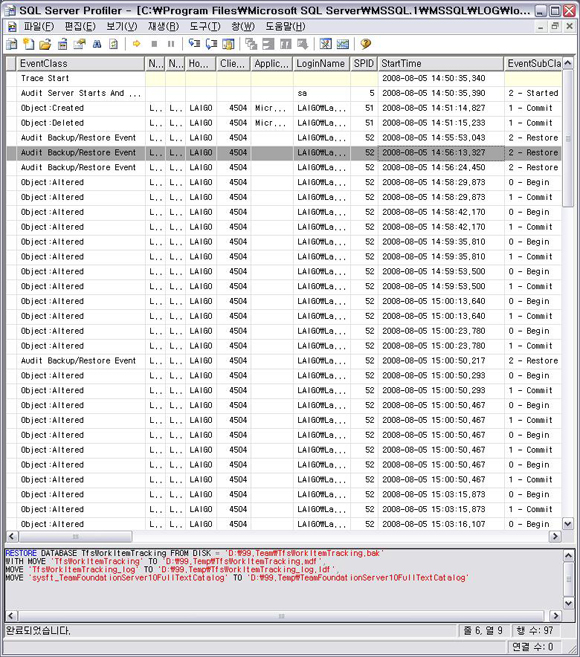
Task: Open the 편집(E) menu
Action: pos(80,27)
